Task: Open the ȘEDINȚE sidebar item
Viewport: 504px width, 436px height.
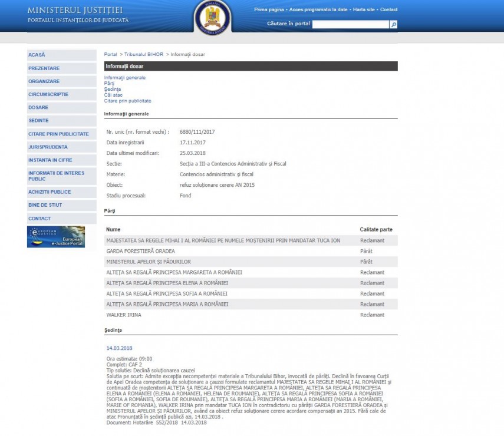Action: pyautogui.click(x=61, y=120)
